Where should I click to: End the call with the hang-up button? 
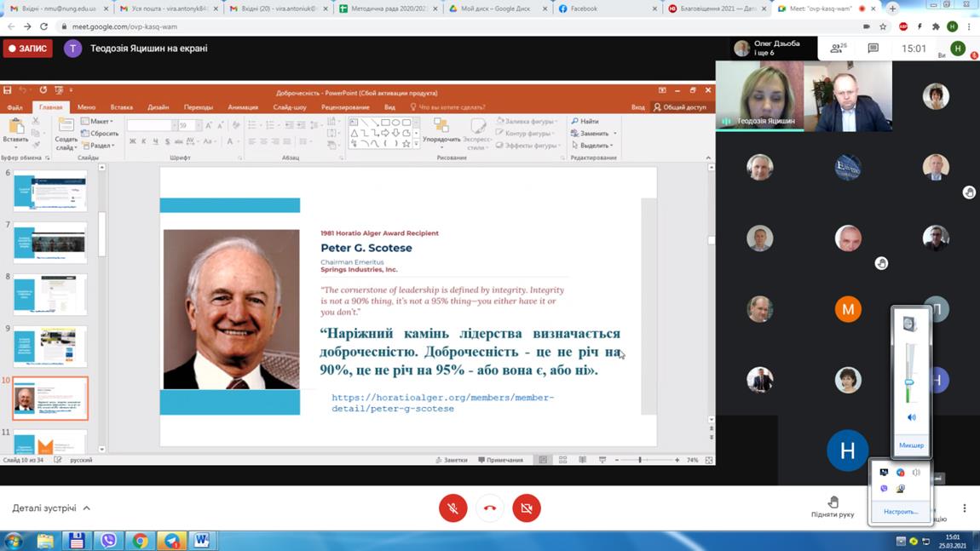[x=490, y=508]
